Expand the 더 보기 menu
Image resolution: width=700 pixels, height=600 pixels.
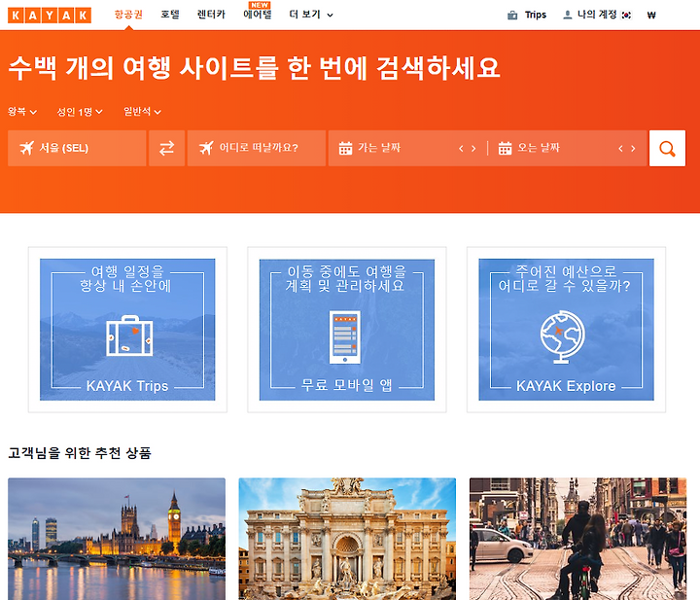pyautogui.click(x=311, y=15)
